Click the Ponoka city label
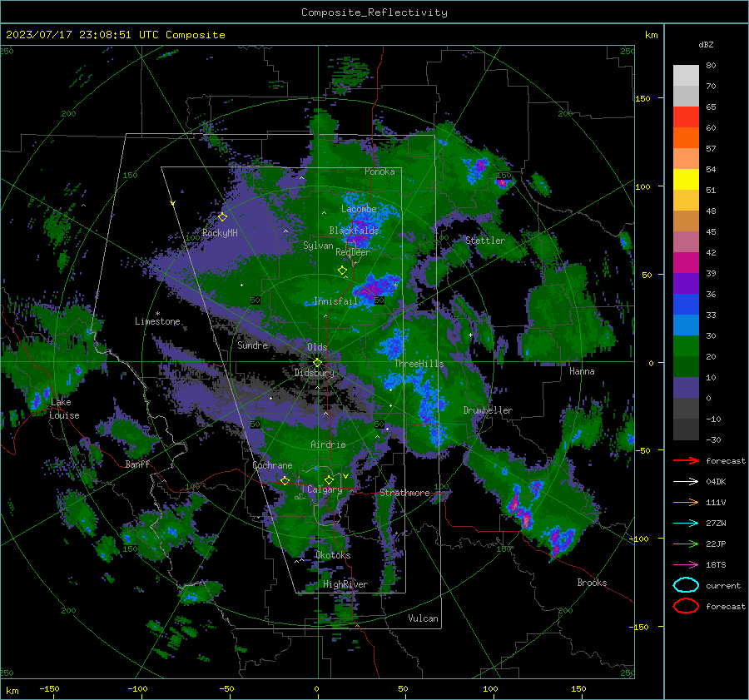The height and width of the screenshot is (700, 749). [x=379, y=171]
